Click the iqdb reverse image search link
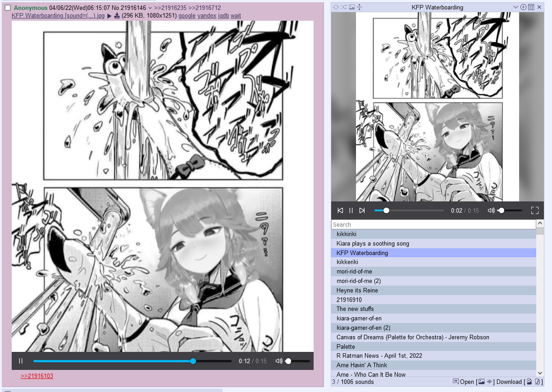The image size is (552, 392). point(223,16)
